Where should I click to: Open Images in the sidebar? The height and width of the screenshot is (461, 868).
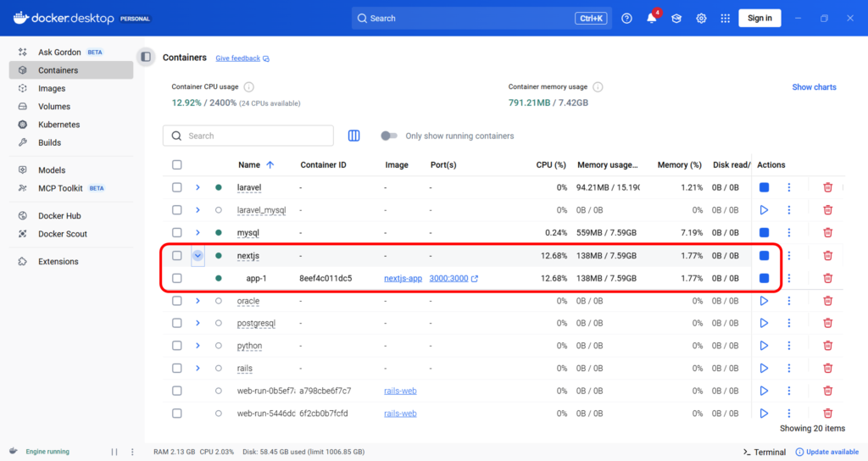click(x=52, y=88)
